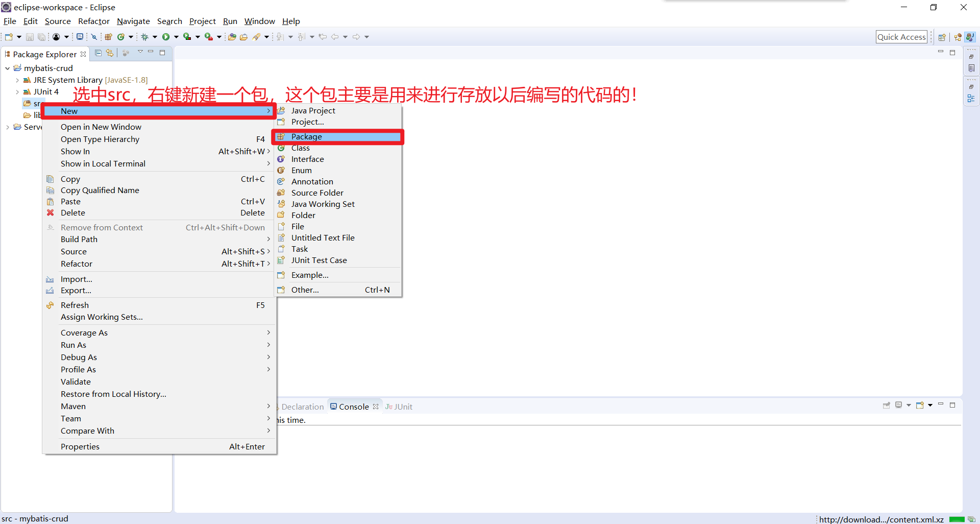The width and height of the screenshot is (980, 524).
Task: Click the Display Selected Console icon
Action: (x=899, y=405)
